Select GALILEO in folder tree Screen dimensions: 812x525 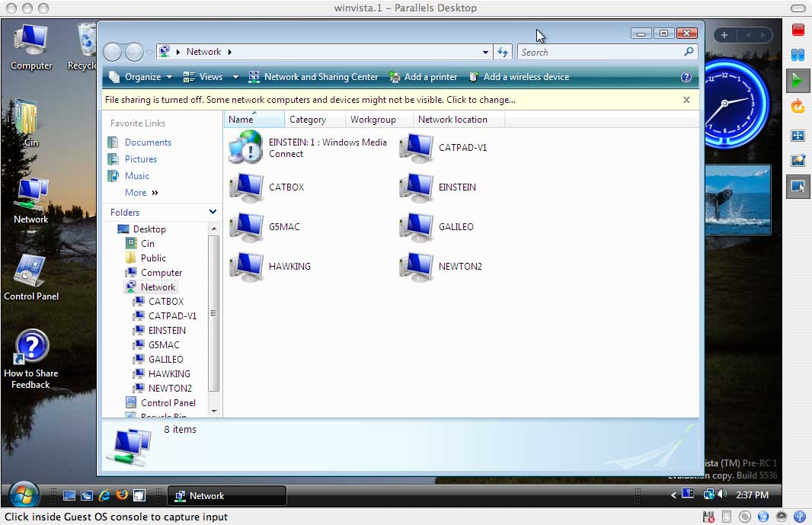158,360
